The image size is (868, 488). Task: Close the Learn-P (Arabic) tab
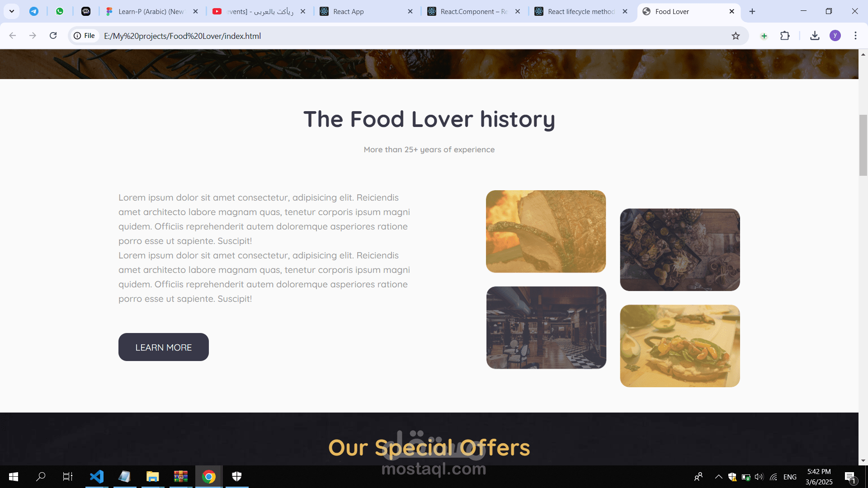195,11
